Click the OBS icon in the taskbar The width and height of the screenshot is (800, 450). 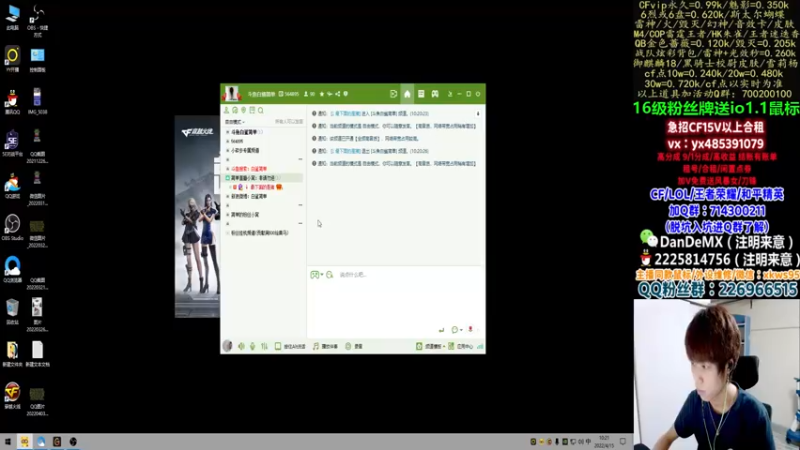click(73, 441)
